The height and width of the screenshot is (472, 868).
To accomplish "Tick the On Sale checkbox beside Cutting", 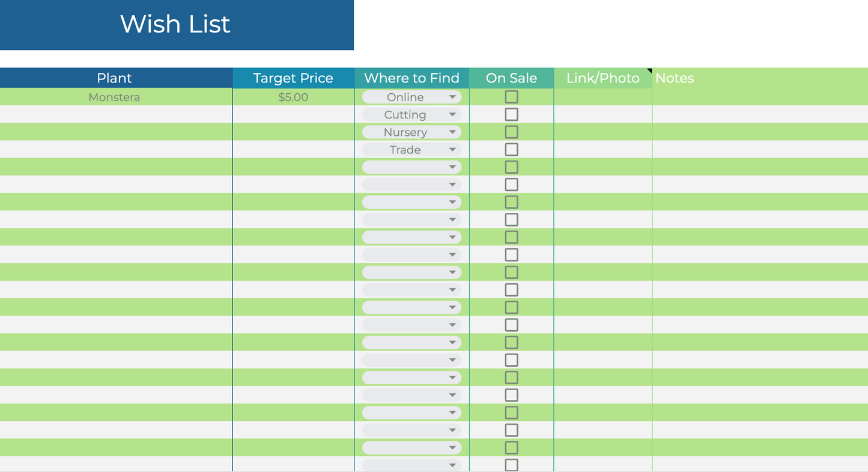I will click(x=511, y=114).
